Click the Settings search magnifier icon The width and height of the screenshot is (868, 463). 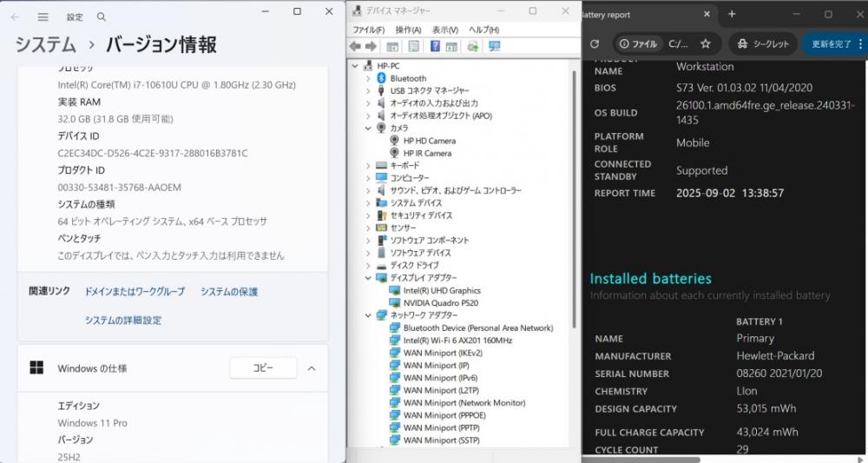click(x=102, y=17)
